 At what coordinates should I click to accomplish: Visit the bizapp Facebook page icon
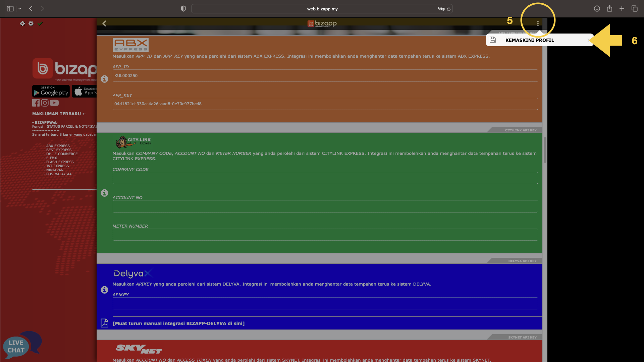tap(36, 103)
